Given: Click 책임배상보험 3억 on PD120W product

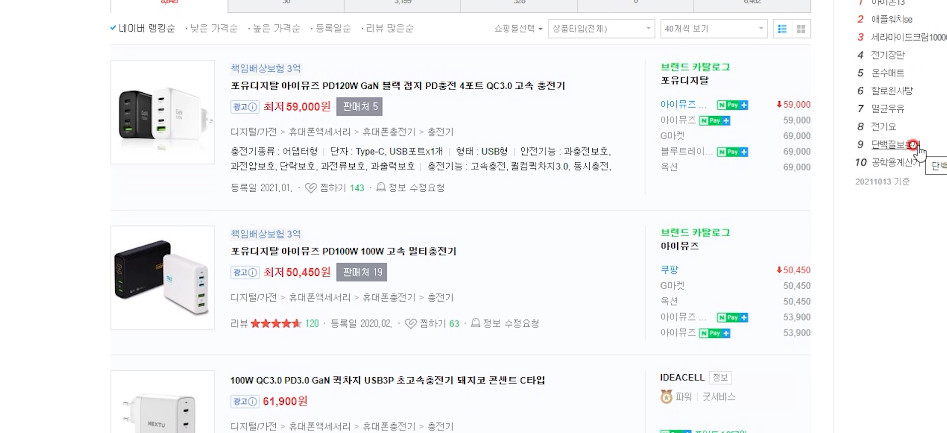Looking at the screenshot, I should tap(265, 68).
